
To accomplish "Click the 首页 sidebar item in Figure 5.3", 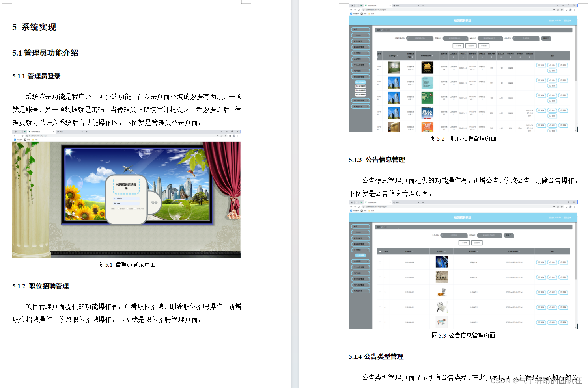I will pos(360,226).
